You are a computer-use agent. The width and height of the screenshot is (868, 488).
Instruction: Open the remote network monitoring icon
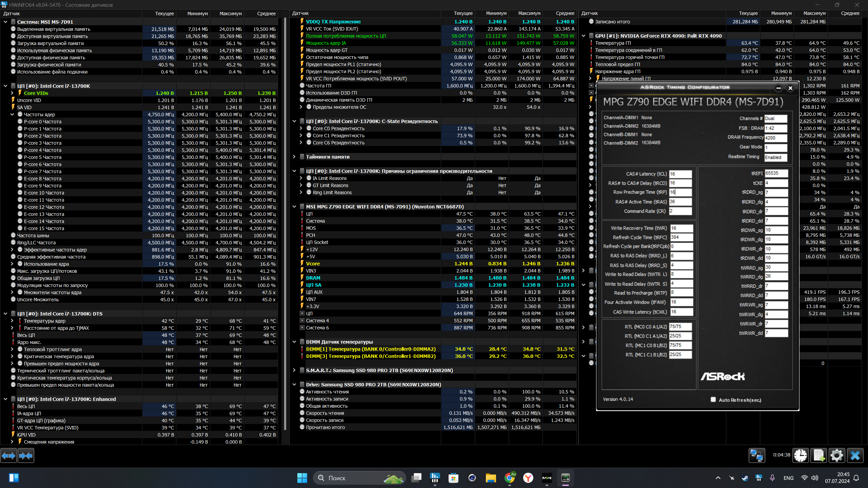(756, 455)
